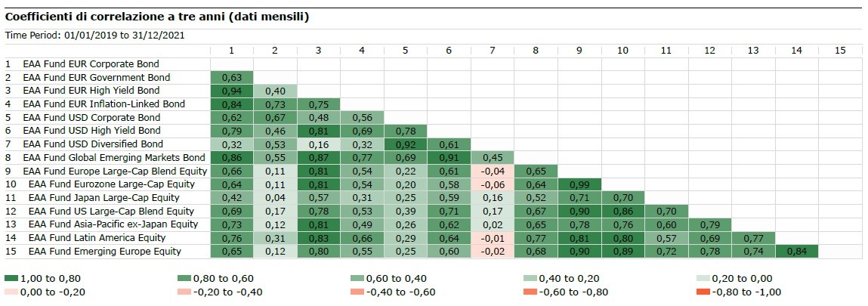Click the Coefficienti di correlazione title

coord(156,15)
